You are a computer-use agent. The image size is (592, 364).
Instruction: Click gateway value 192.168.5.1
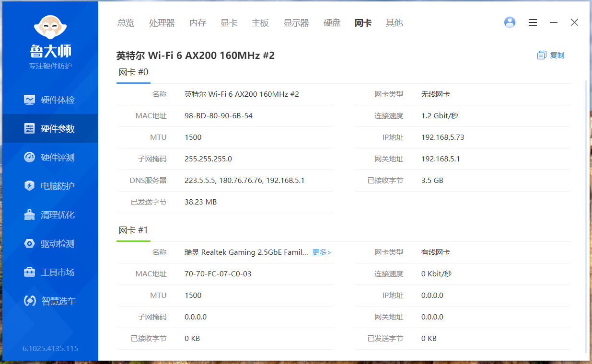click(441, 159)
